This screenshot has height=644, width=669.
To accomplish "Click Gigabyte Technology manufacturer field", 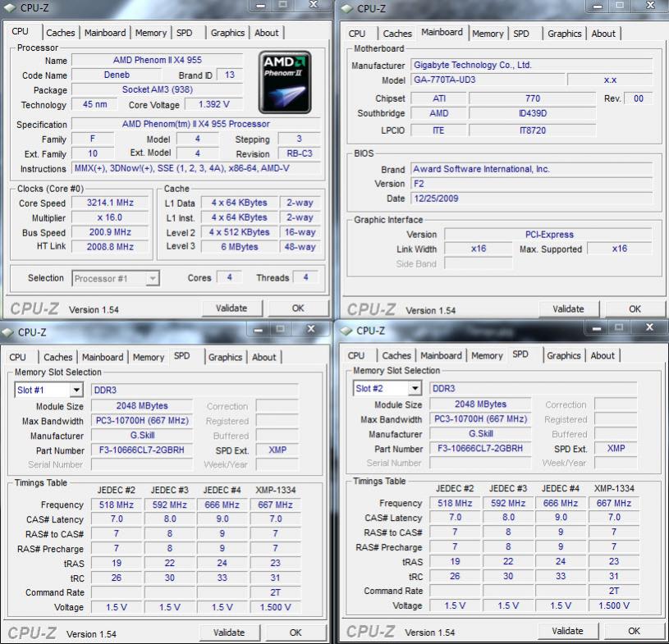I will click(x=532, y=66).
